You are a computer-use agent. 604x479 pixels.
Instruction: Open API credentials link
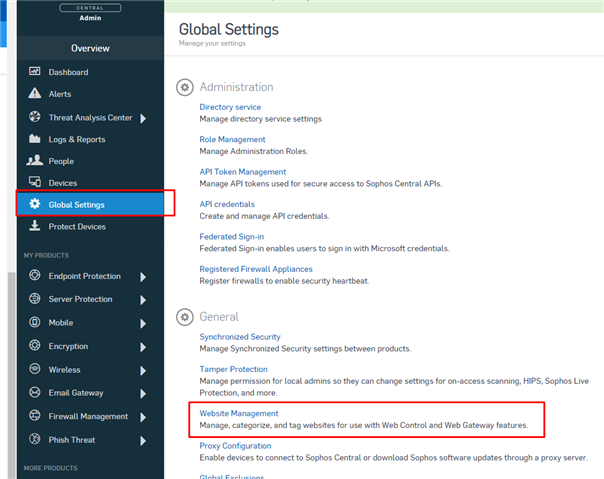(227, 204)
